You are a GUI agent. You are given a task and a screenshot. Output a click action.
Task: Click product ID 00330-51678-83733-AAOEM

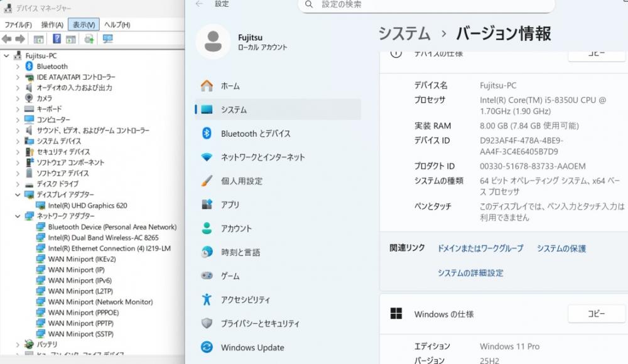[533, 166]
